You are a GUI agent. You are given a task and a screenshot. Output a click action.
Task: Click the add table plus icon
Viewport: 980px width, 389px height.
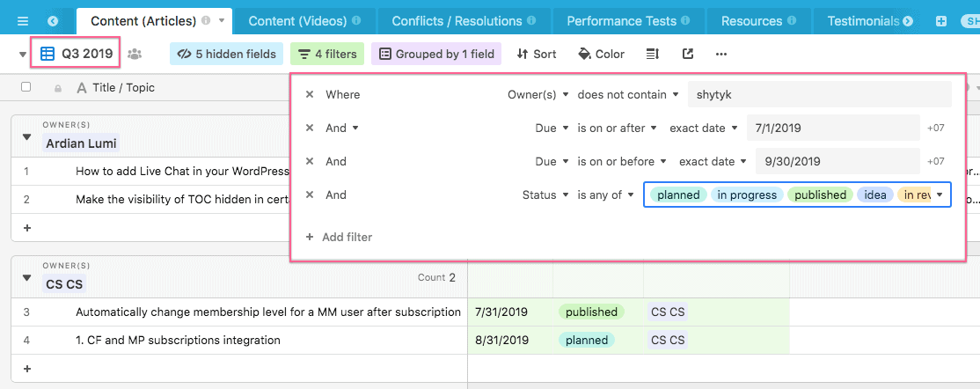pos(941,20)
